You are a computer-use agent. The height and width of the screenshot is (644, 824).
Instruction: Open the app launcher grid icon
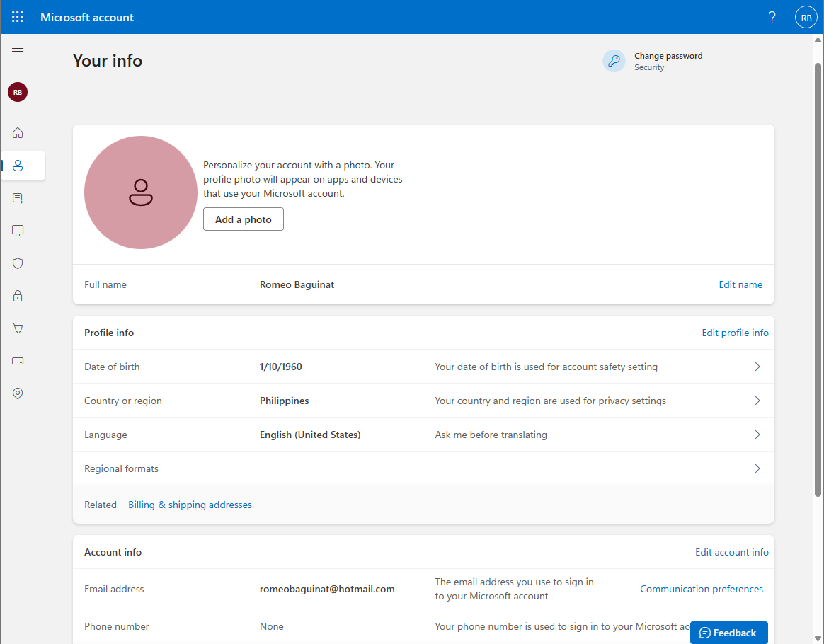pyautogui.click(x=17, y=17)
